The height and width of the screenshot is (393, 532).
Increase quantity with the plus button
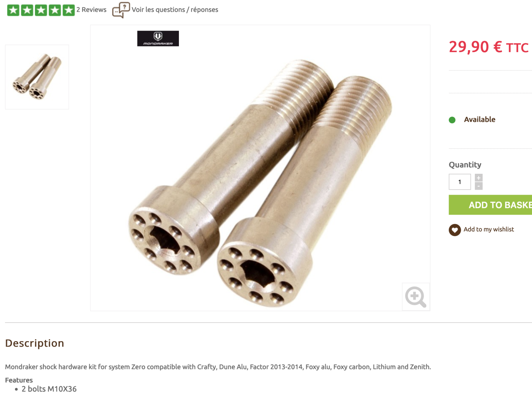[478, 178]
